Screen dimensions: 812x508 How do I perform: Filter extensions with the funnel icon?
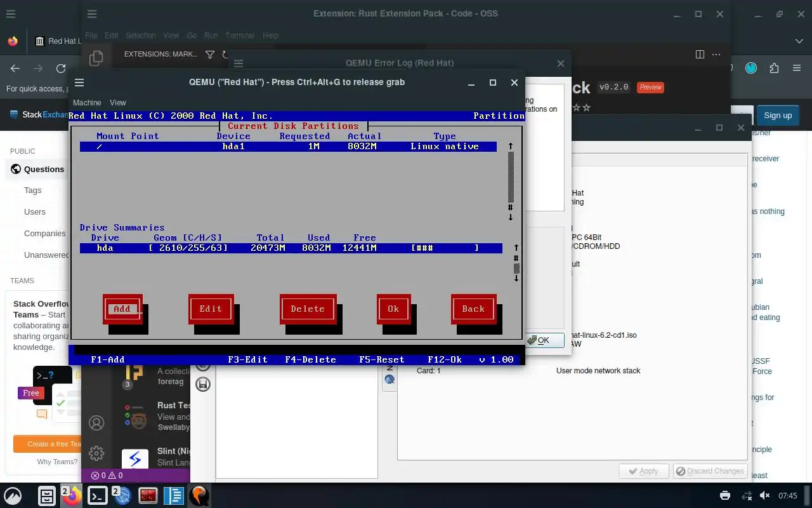click(210, 55)
